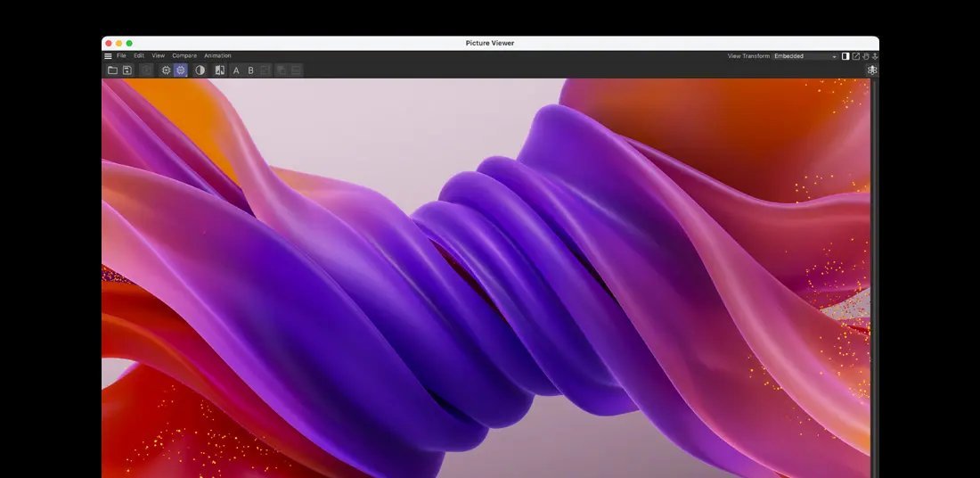The image size is (980, 478).
Task: Open the Edit menu
Action: pos(139,55)
